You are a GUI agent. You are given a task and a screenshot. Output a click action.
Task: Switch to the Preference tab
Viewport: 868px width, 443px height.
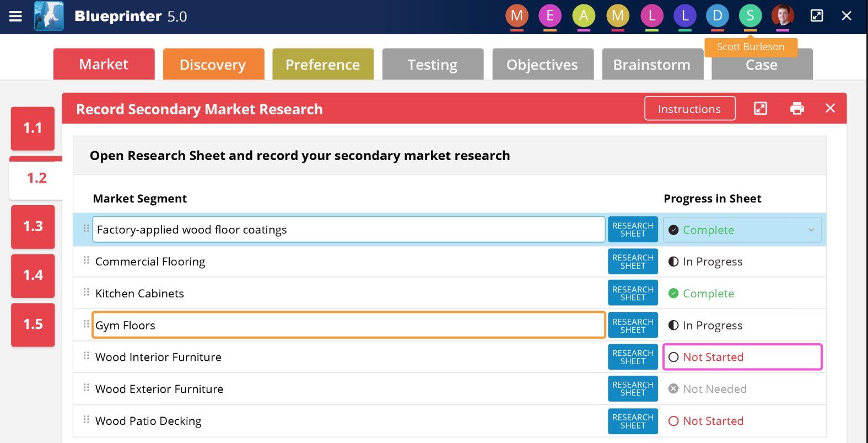[323, 64]
